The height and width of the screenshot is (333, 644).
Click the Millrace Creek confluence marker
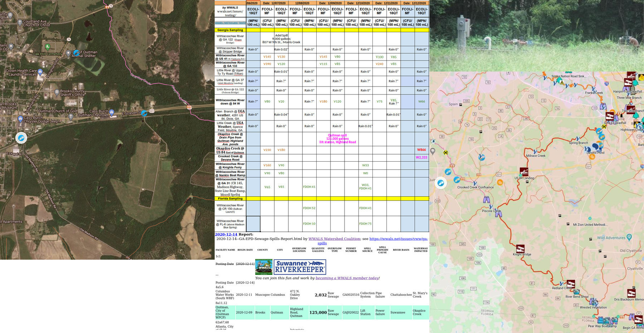click(x=535, y=152)
